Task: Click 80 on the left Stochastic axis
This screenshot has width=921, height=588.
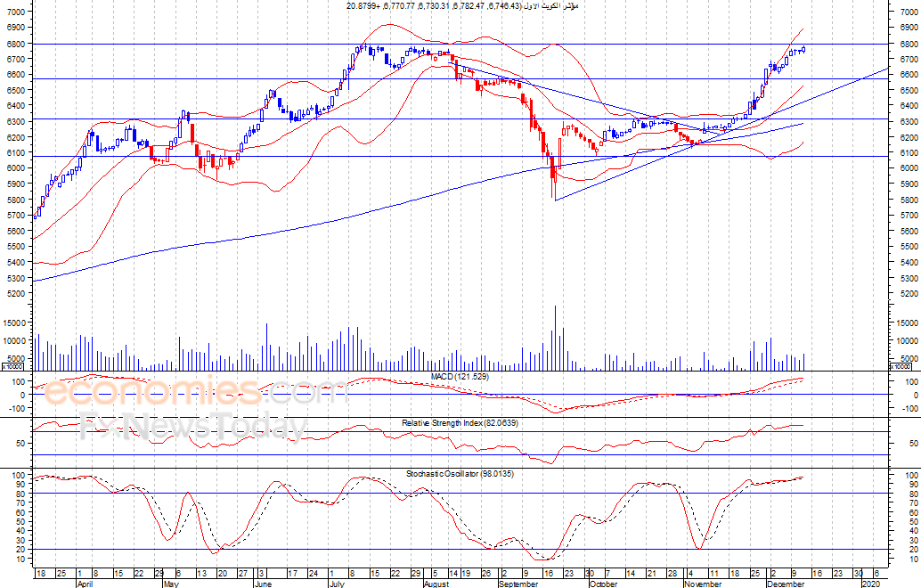Action: pyautogui.click(x=22, y=494)
